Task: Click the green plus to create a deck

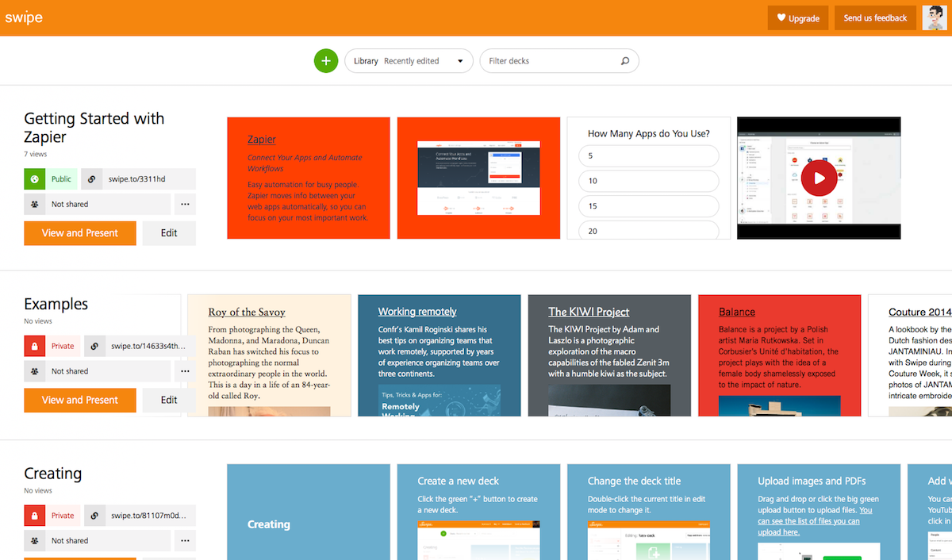Action: [x=326, y=60]
